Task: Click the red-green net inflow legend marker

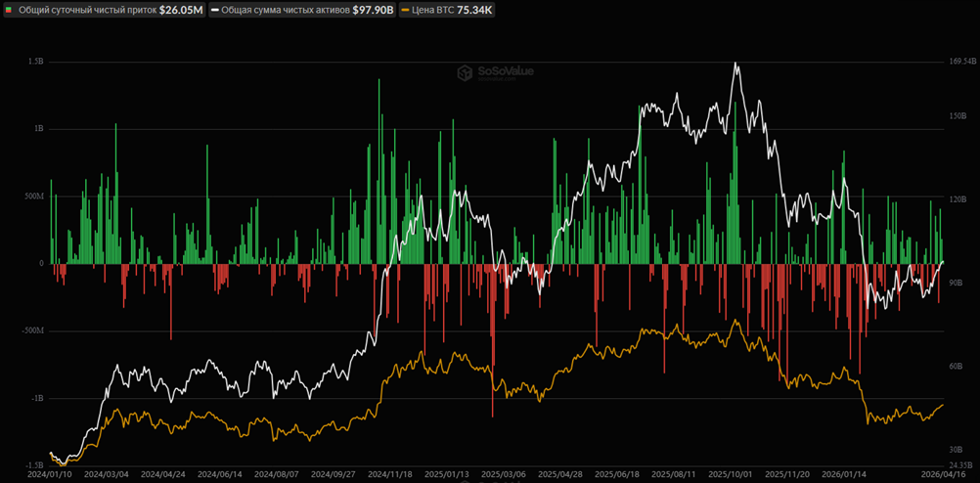Action: (x=9, y=10)
